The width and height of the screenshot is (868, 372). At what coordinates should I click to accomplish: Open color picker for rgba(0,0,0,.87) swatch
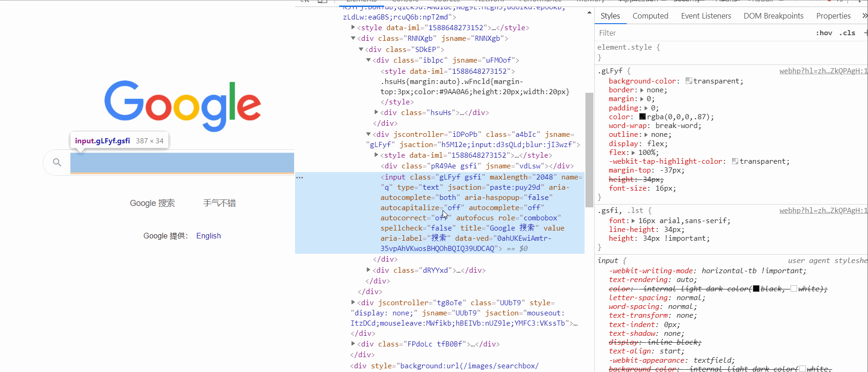coord(643,117)
